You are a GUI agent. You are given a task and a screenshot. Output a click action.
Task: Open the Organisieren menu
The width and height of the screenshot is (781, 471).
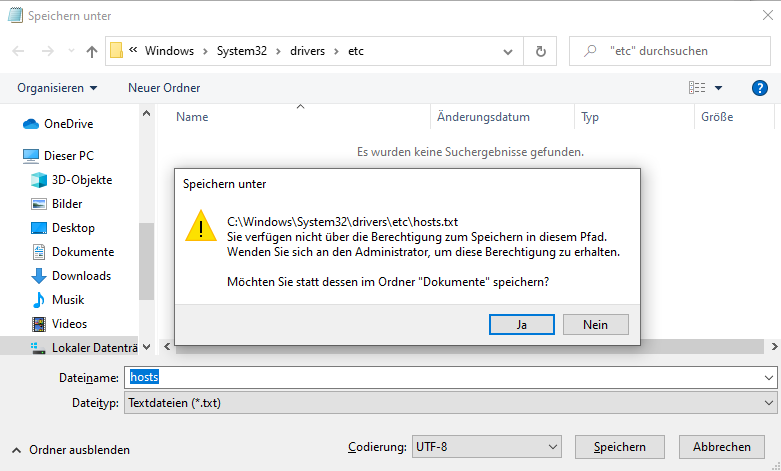57,88
